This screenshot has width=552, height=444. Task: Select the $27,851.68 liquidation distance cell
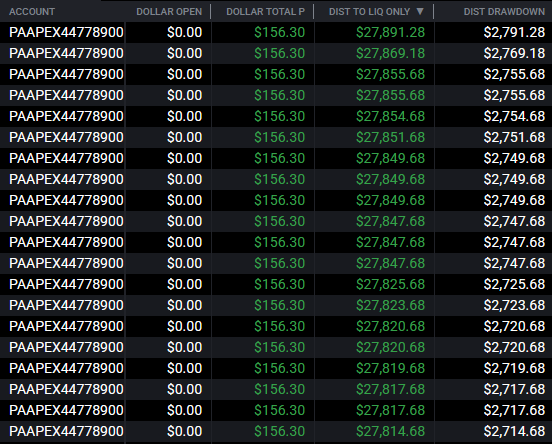click(x=390, y=137)
